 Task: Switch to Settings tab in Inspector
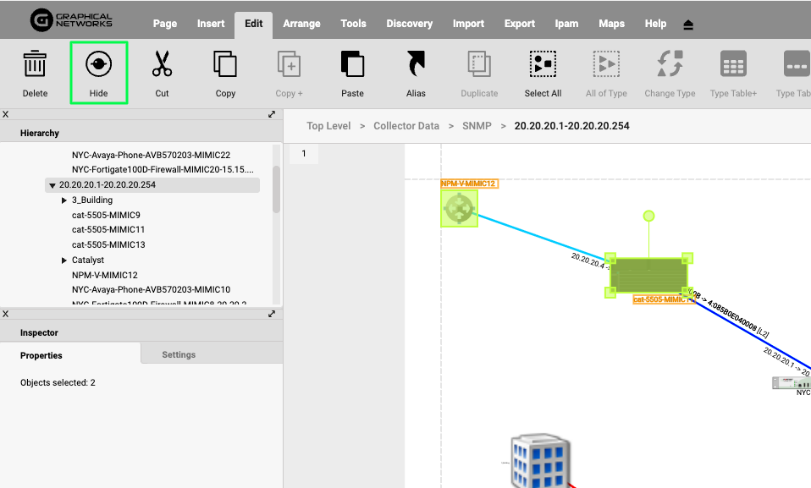coord(179,354)
